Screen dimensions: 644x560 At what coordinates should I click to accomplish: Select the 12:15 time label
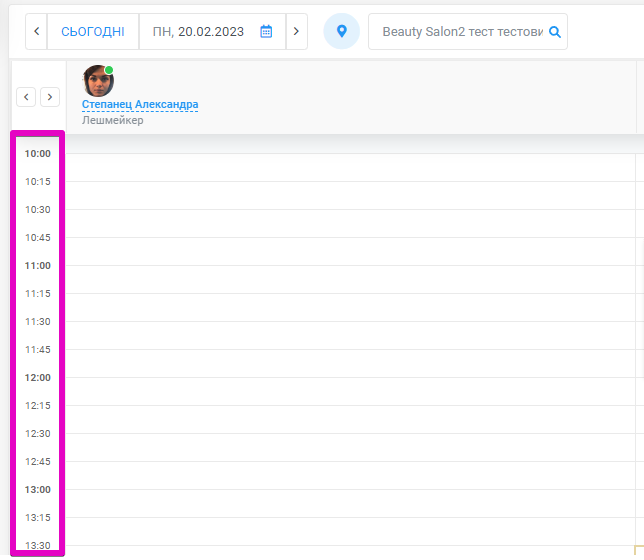pos(38,406)
